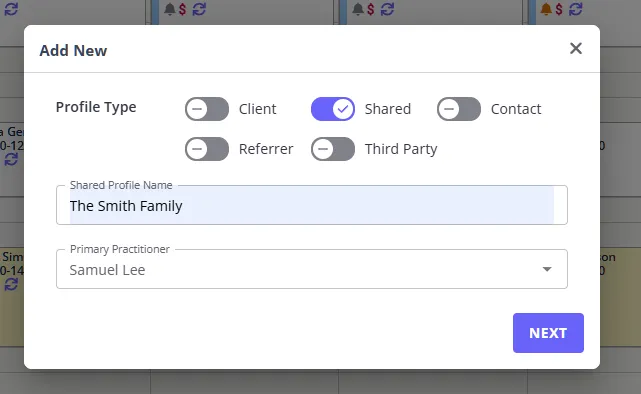Click the NEXT button
The height and width of the screenshot is (394, 641).
click(x=548, y=333)
